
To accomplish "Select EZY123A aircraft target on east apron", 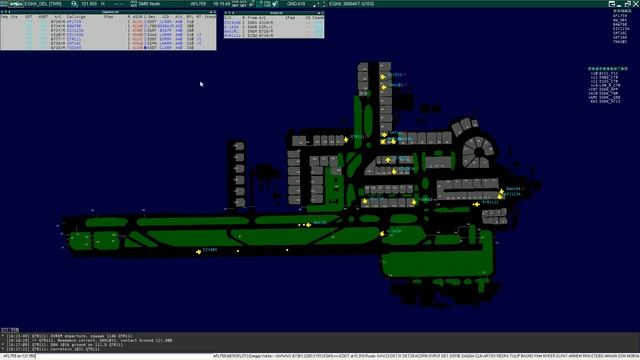I will pyautogui.click(x=500, y=196).
